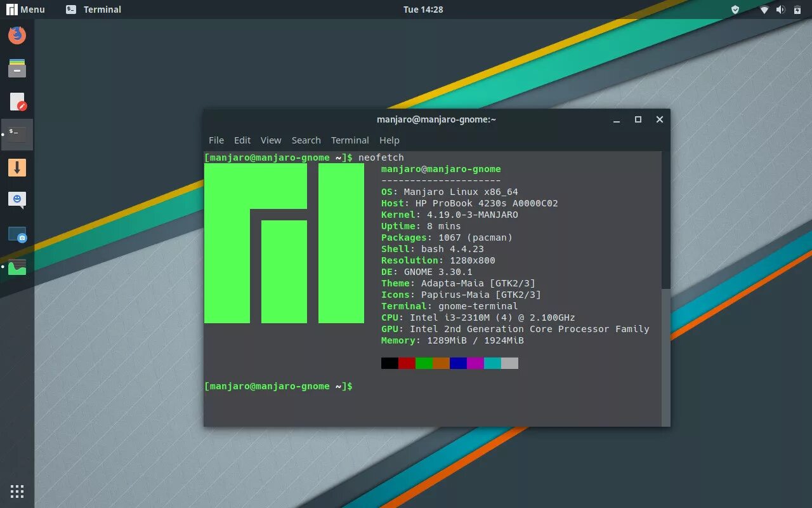Viewport: 812px width, 508px height.
Task: Click the light gray color block
Action: [509, 363]
